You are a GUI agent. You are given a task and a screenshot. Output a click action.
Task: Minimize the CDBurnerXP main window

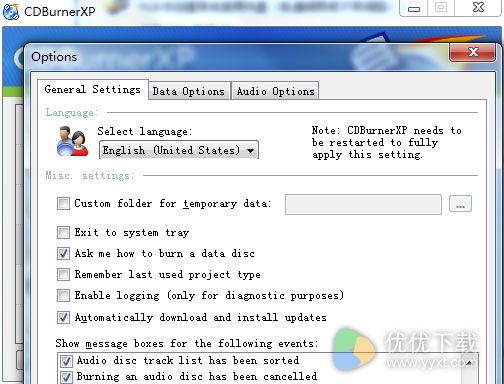pyautogui.click(x=414, y=8)
